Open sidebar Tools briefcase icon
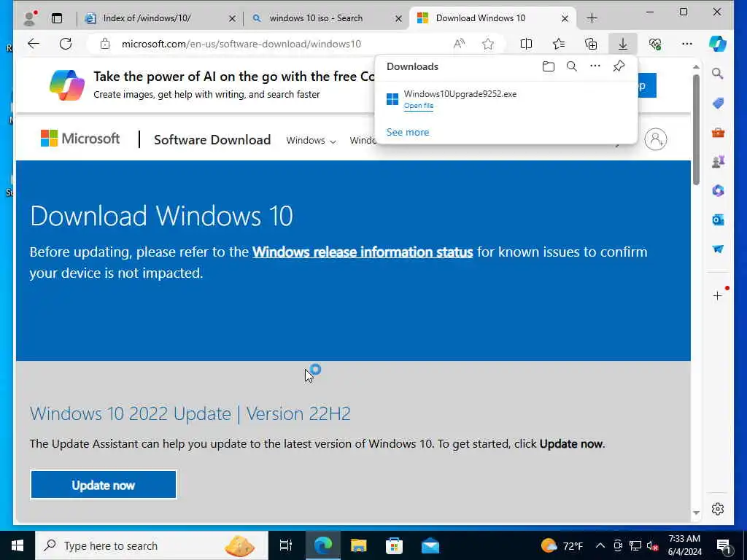This screenshot has width=747, height=560. coord(718,133)
